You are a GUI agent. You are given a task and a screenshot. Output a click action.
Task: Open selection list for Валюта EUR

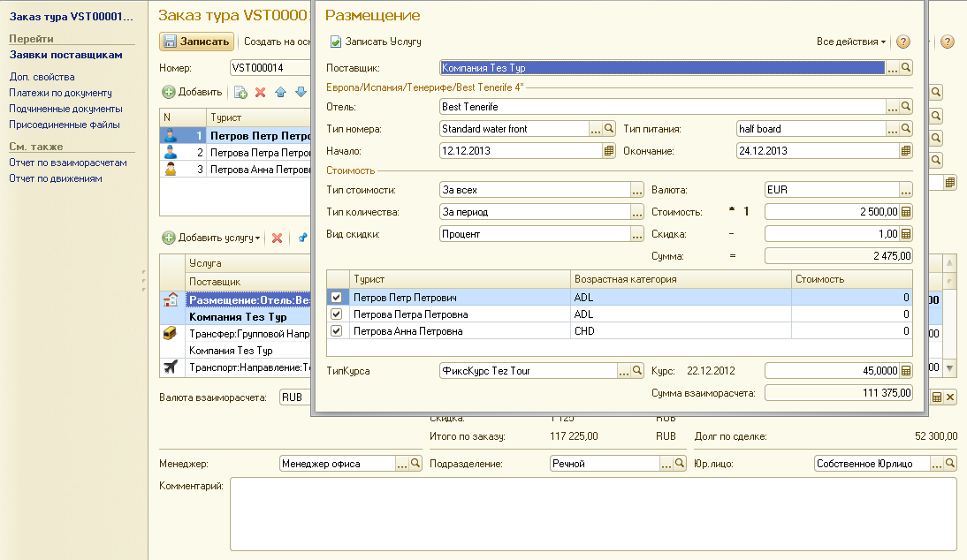click(905, 191)
